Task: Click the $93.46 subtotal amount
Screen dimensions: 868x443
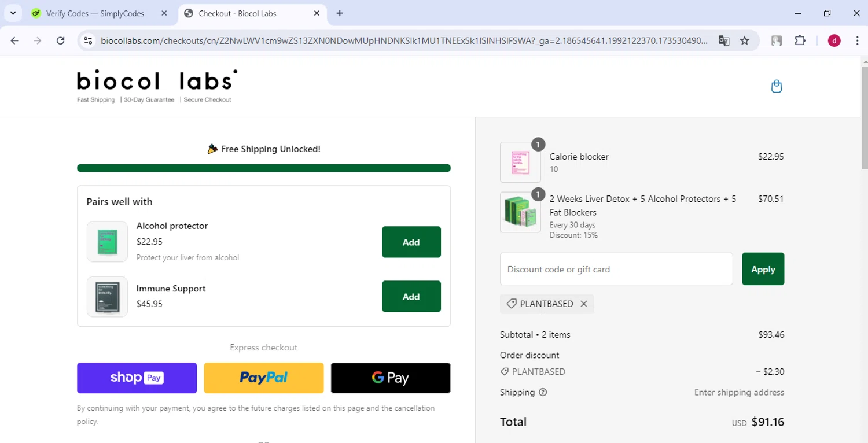Action: [x=771, y=335]
